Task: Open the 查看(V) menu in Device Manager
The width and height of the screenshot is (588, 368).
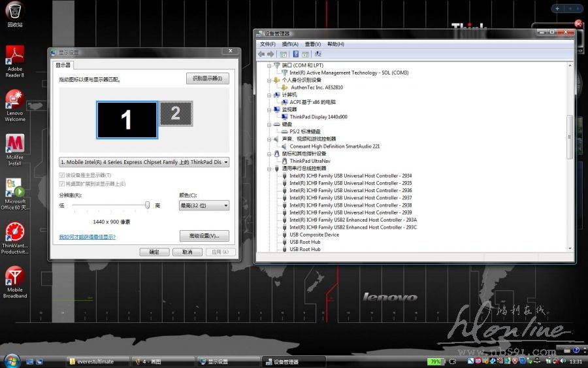Action: [x=312, y=44]
